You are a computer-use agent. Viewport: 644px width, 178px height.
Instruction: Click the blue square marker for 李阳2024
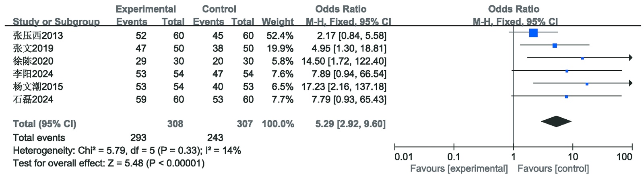coord(567,71)
